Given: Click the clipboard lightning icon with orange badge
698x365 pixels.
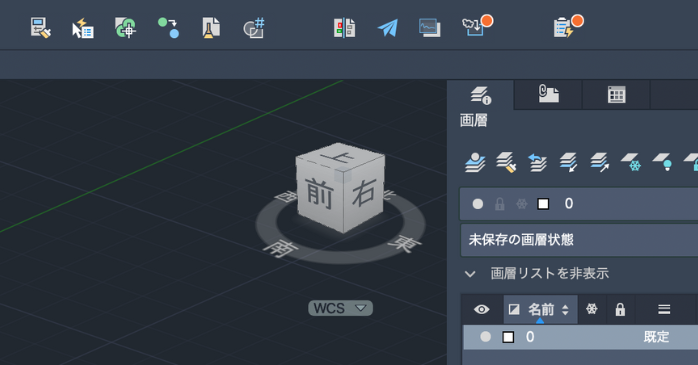Looking at the screenshot, I should tap(568, 26).
